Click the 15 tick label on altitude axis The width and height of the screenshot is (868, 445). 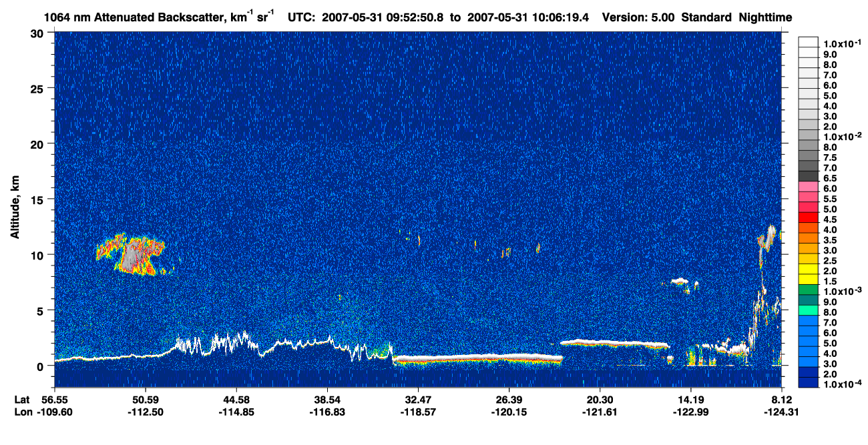(39, 199)
